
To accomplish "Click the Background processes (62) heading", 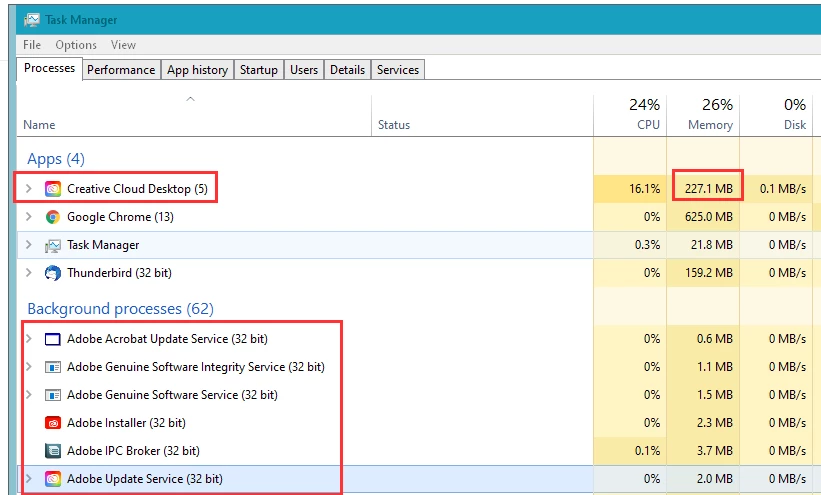I will [120, 309].
